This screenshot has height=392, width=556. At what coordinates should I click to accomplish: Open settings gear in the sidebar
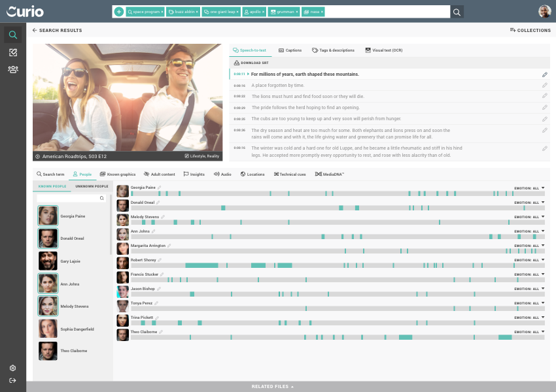point(12,368)
